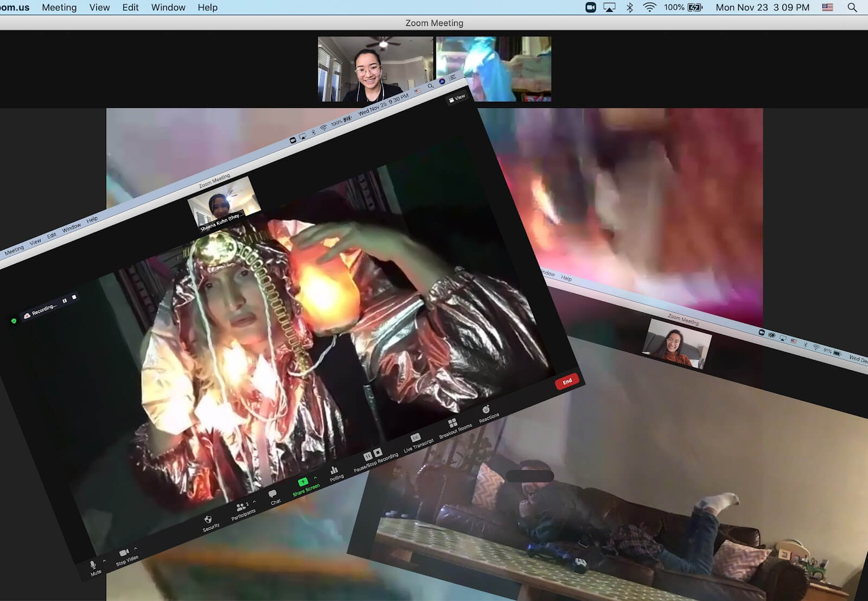Click the View button in tilted Zoom window

click(457, 98)
